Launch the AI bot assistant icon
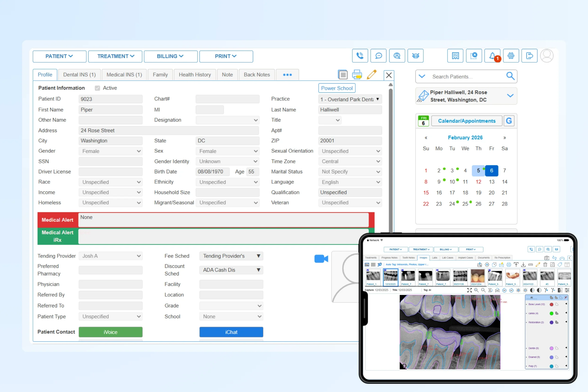The height and width of the screenshot is (392, 588). coord(416,56)
